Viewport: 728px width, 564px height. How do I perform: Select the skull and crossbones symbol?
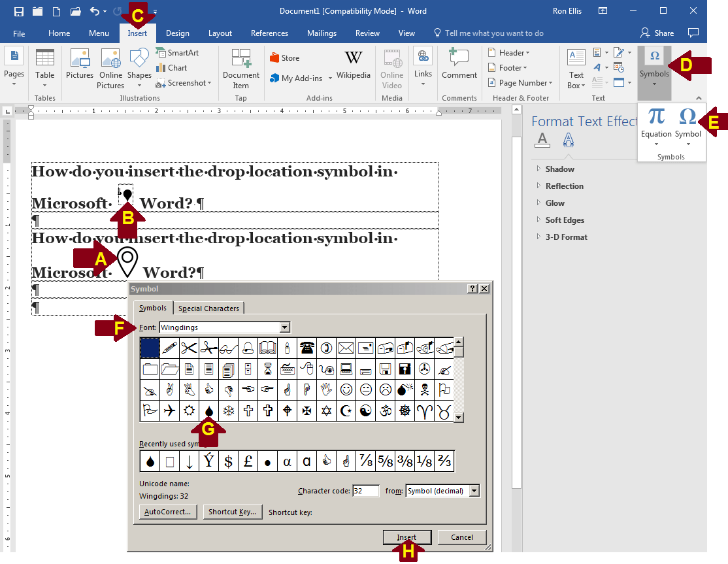click(x=424, y=390)
